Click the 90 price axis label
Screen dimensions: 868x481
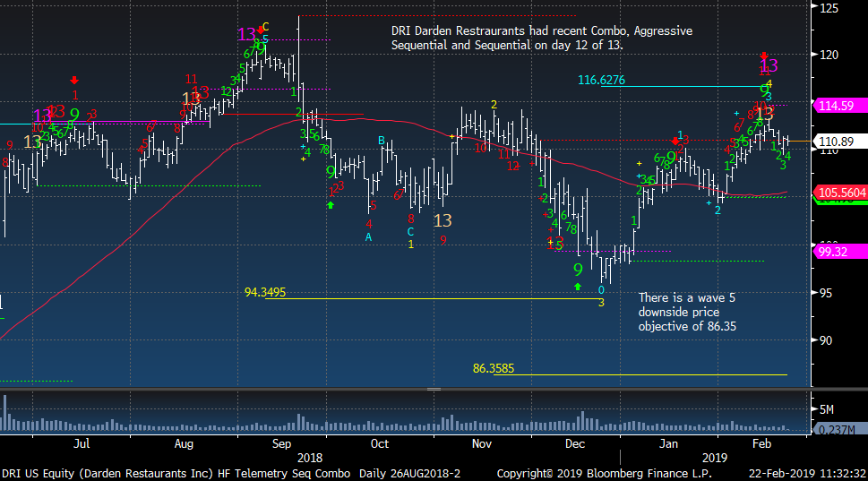(x=825, y=340)
